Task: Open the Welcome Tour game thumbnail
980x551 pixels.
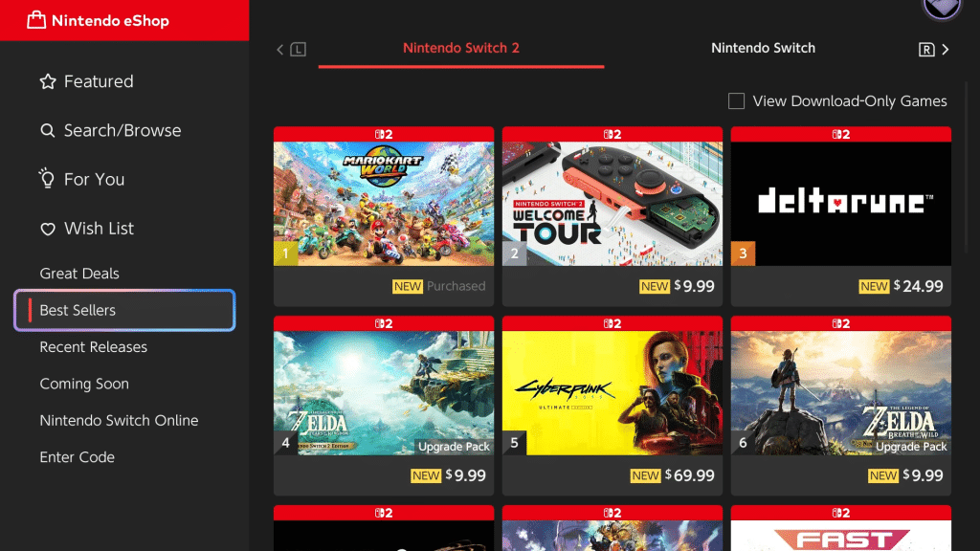Action: [x=612, y=204]
